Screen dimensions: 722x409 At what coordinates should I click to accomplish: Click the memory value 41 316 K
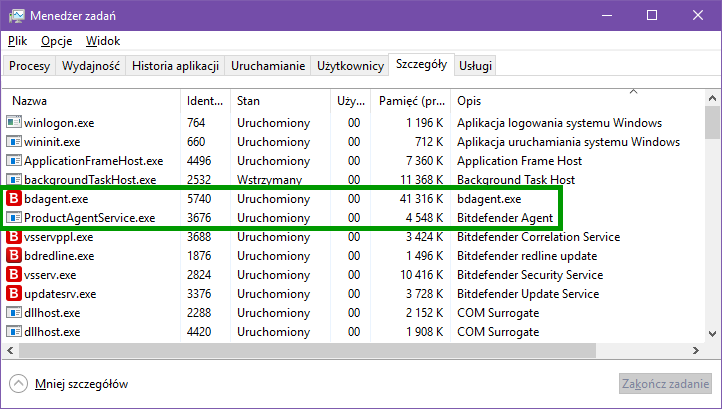tap(421, 199)
